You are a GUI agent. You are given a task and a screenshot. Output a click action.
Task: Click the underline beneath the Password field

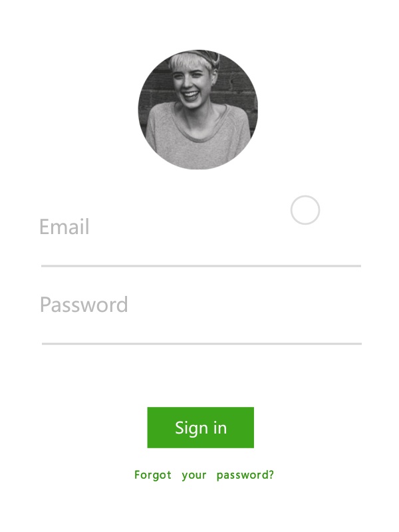click(201, 344)
